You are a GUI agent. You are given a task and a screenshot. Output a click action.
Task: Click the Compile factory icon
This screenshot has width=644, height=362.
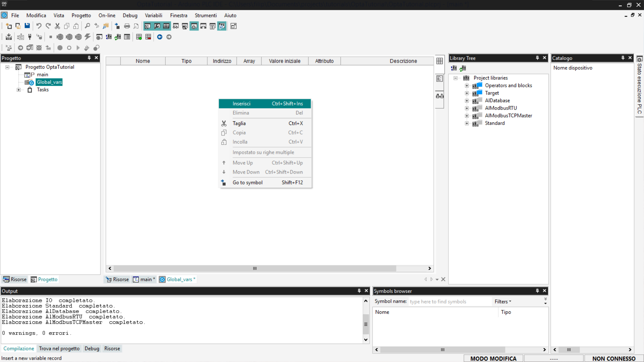coord(9,37)
